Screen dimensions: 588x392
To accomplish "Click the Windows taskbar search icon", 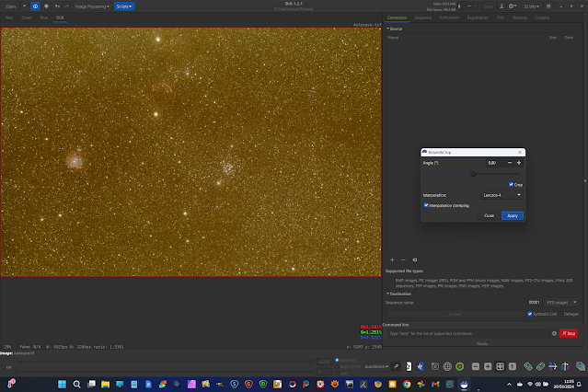I will (x=76, y=383).
